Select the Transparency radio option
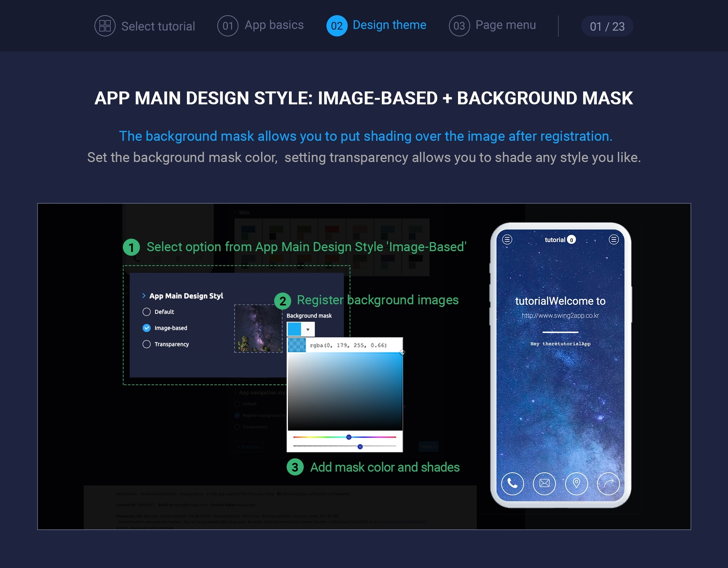 147,344
